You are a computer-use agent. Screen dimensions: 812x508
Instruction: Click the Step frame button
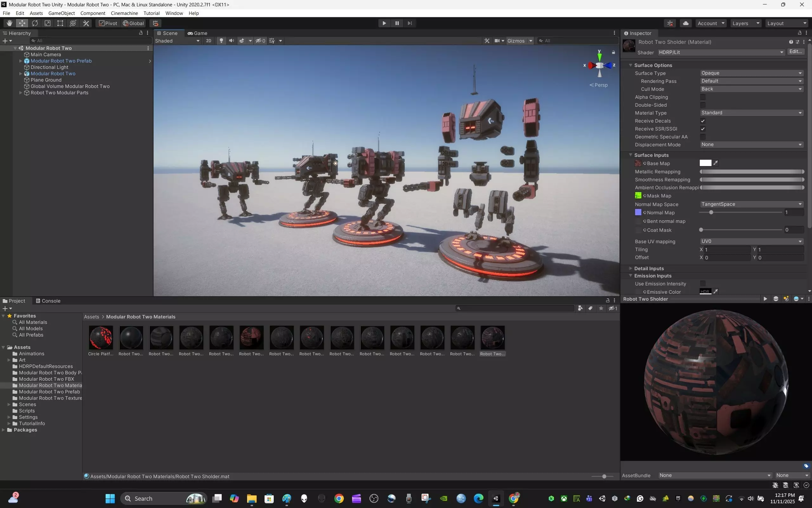pyautogui.click(x=410, y=23)
